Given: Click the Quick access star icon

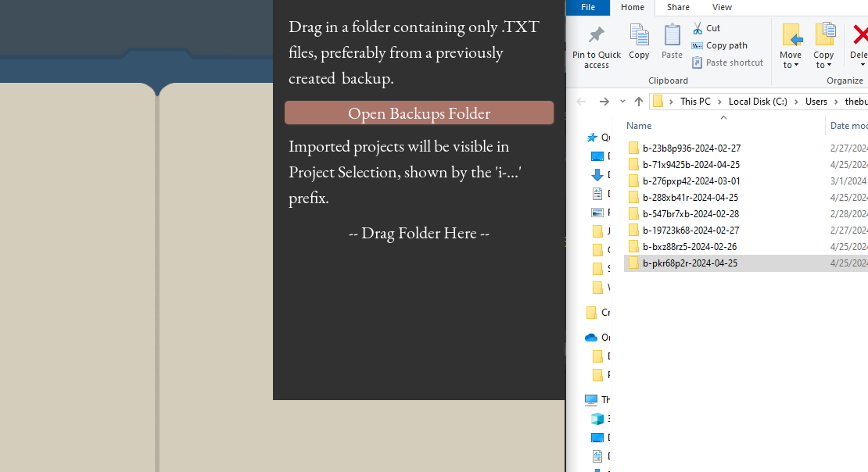Looking at the screenshot, I should tap(592, 138).
